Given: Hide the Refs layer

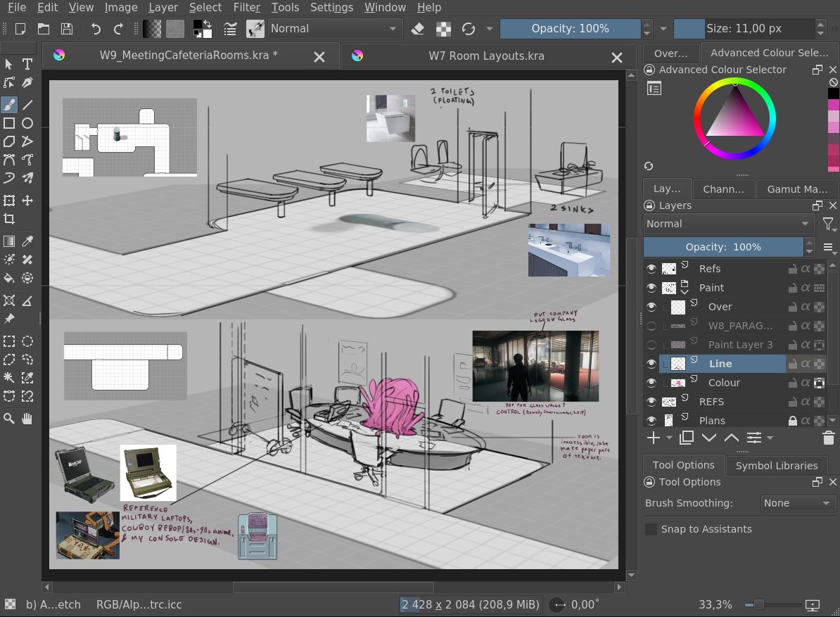Looking at the screenshot, I should (651, 269).
